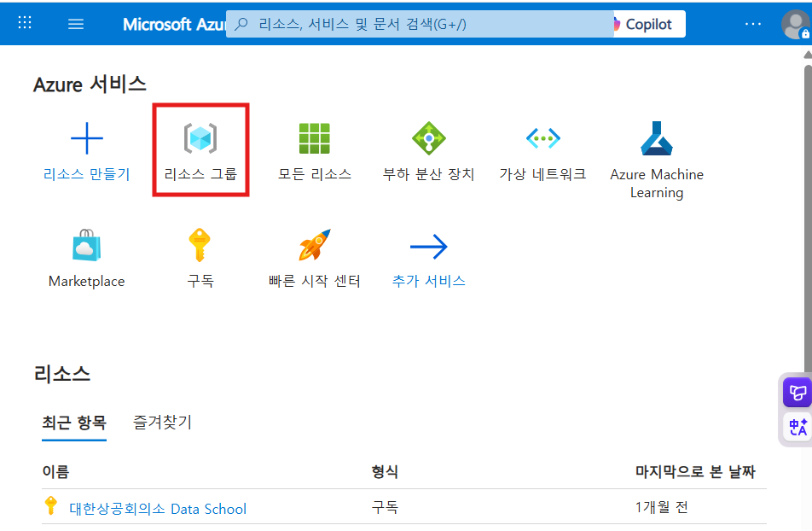Open the more options ellipsis in header
This screenshot has height=531, width=812.
[x=752, y=24]
